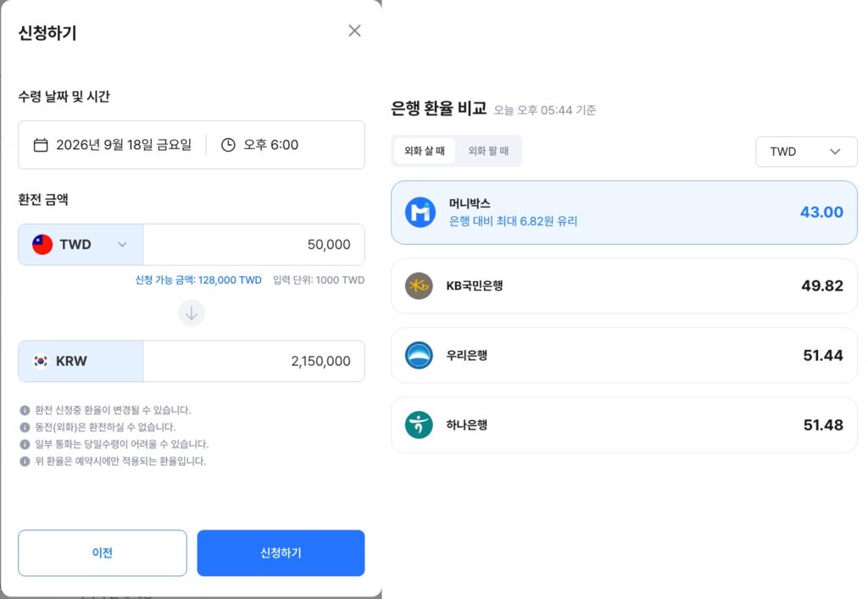The height and width of the screenshot is (599, 868).
Task: Click the timestamp 오늘 오후 05:44 기준
Action: click(x=545, y=110)
